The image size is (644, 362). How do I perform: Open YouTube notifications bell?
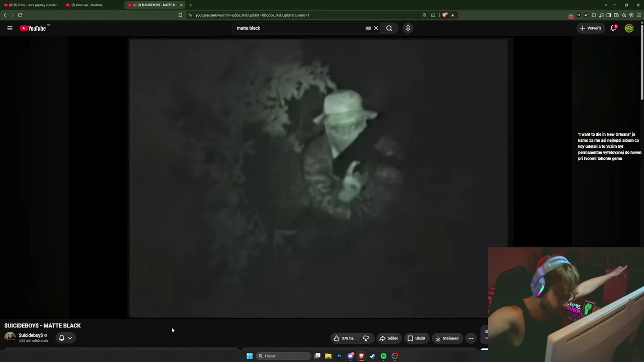click(613, 28)
